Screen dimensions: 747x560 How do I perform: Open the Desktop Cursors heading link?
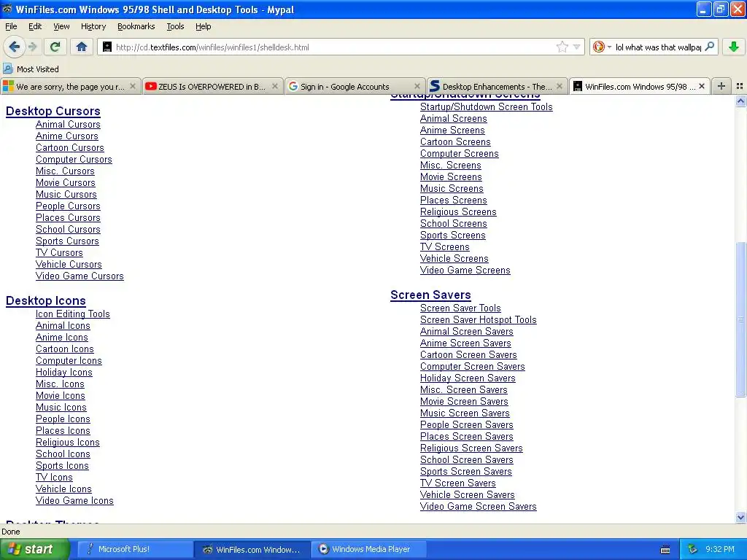(x=53, y=111)
